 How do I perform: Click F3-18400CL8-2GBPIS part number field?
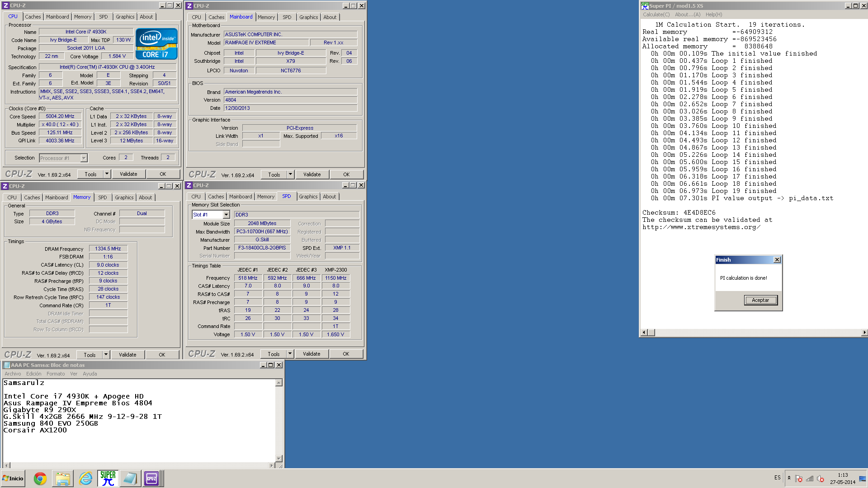262,248
